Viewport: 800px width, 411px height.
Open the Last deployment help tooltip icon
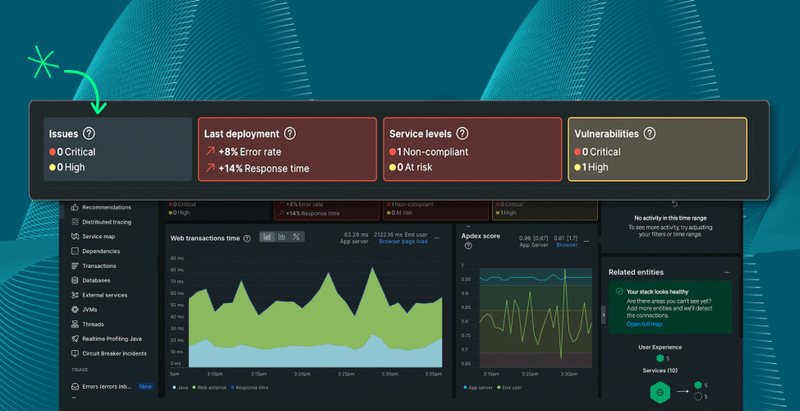tap(290, 133)
